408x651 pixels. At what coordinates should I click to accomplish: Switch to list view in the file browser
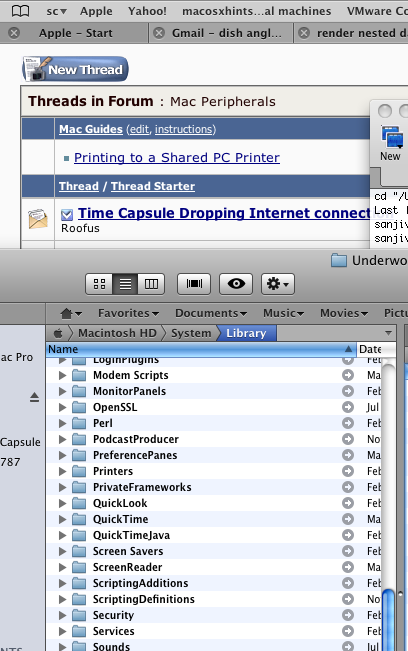pyautogui.click(x=125, y=284)
